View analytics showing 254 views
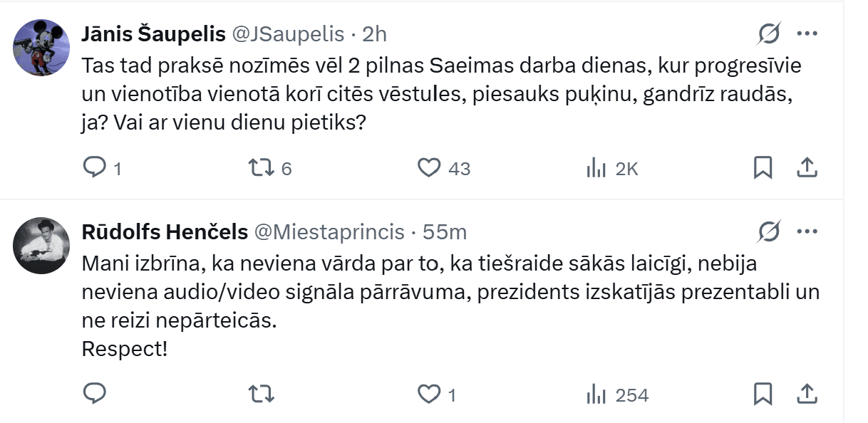The image size is (868, 423). coord(596,394)
